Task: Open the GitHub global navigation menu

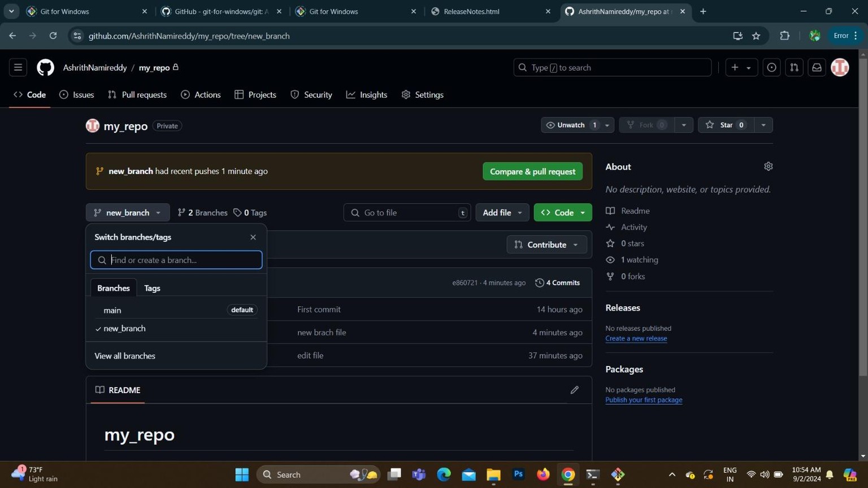Action: point(18,67)
